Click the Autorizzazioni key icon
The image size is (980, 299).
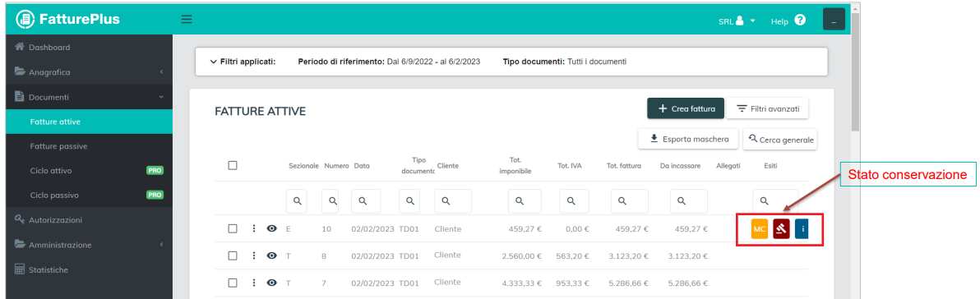20,219
